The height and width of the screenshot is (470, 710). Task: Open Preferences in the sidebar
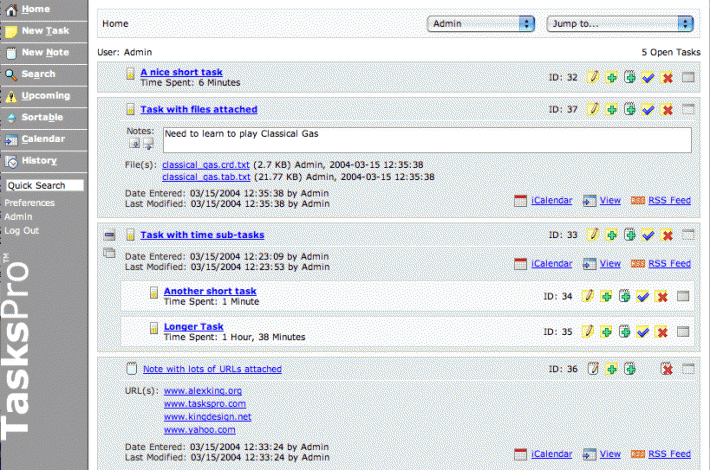(29, 203)
